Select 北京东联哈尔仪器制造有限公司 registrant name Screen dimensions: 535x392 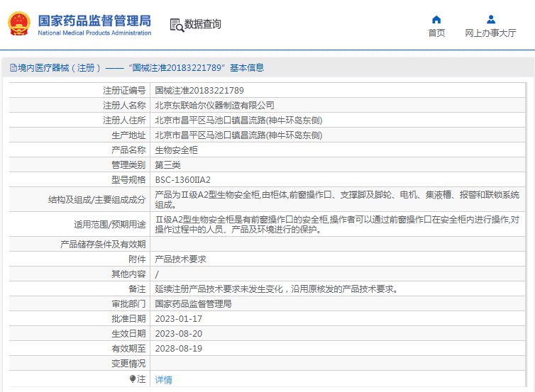click(x=214, y=106)
